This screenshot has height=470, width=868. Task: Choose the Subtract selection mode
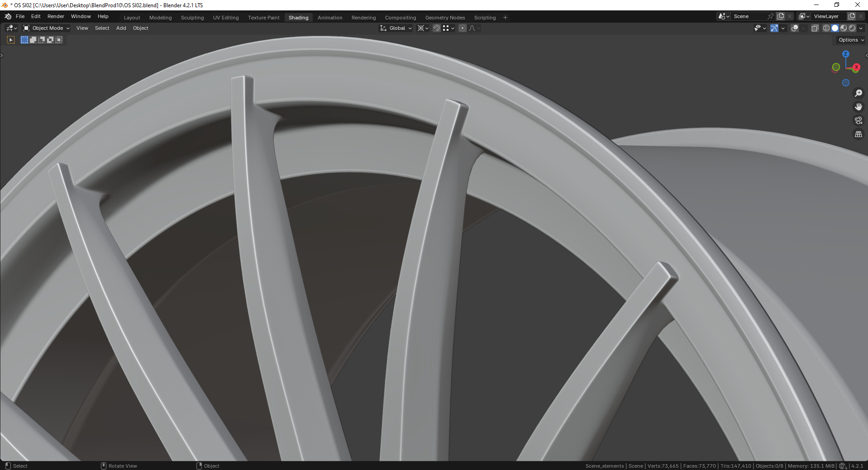coord(42,40)
